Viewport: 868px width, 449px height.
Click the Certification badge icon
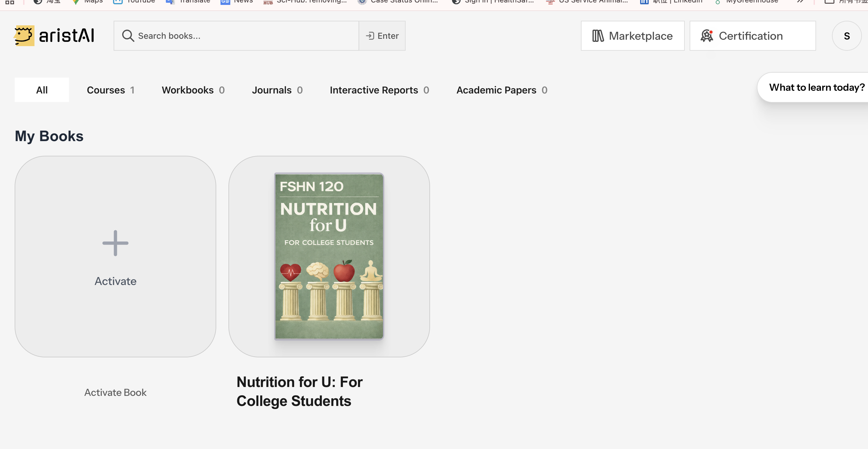[x=708, y=35]
